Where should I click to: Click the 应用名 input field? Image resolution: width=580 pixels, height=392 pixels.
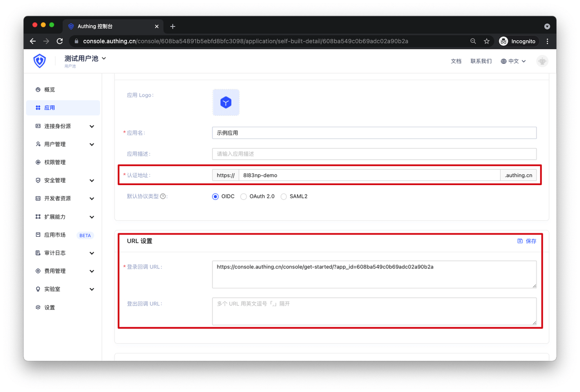point(374,133)
